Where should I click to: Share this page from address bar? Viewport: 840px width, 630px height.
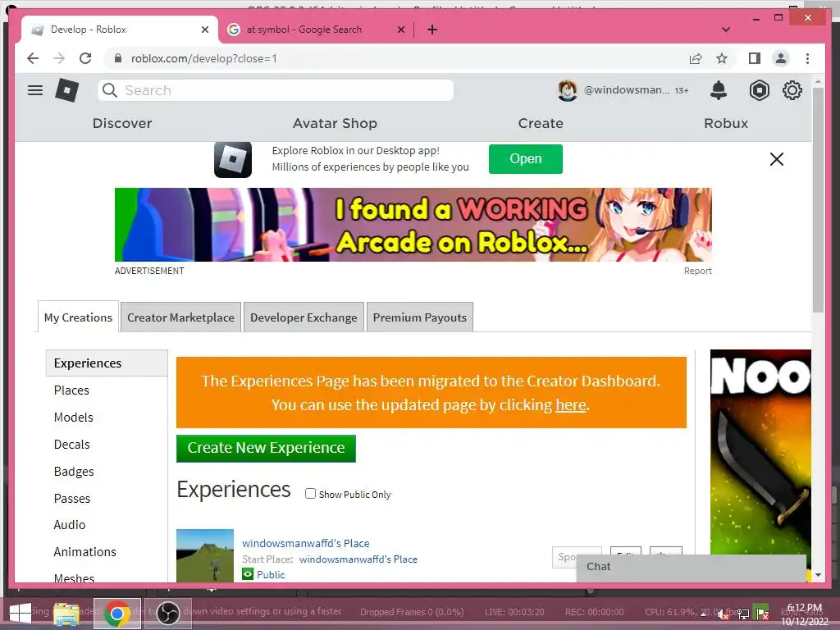[x=696, y=58]
